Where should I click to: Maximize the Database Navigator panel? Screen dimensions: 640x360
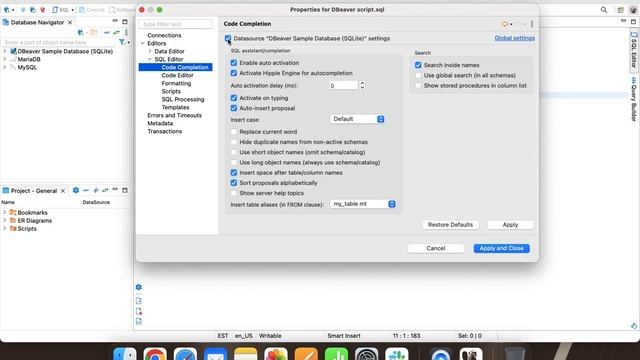tap(125, 22)
